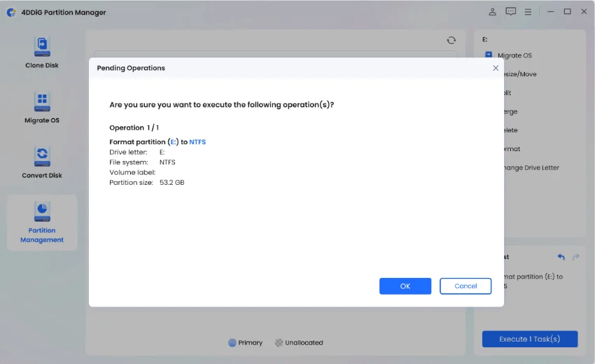Click the Delete option in right panel
Viewport: 595px width, 364px height.
pyautogui.click(x=511, y=130)
